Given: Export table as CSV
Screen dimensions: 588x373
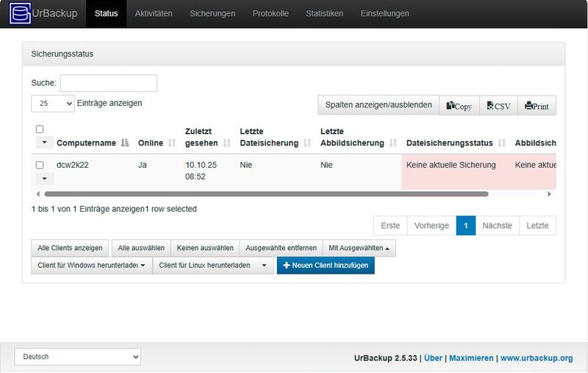Looking at the screenshot, I should pos(498,106).
